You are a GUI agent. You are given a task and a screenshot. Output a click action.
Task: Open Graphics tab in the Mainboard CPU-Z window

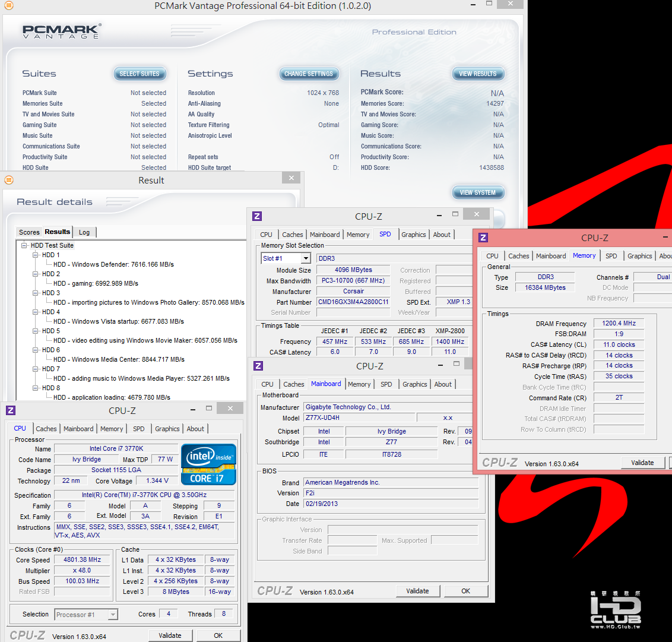[414, 384]
